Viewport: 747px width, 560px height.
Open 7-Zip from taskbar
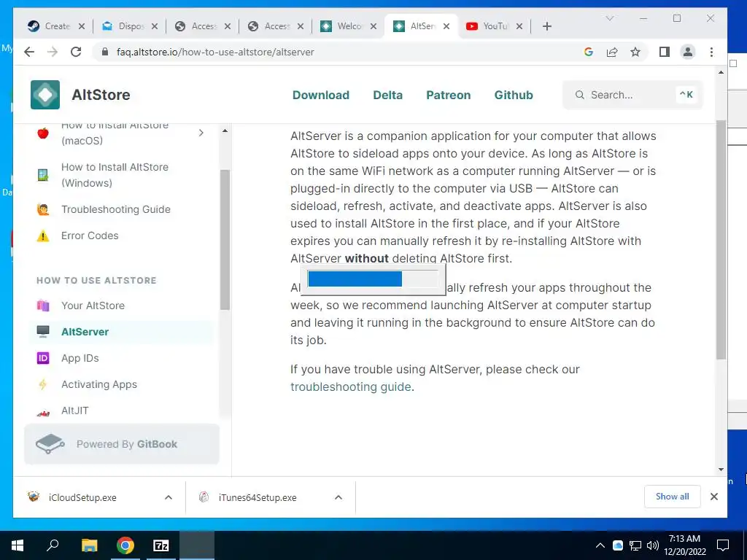[161, 545]
